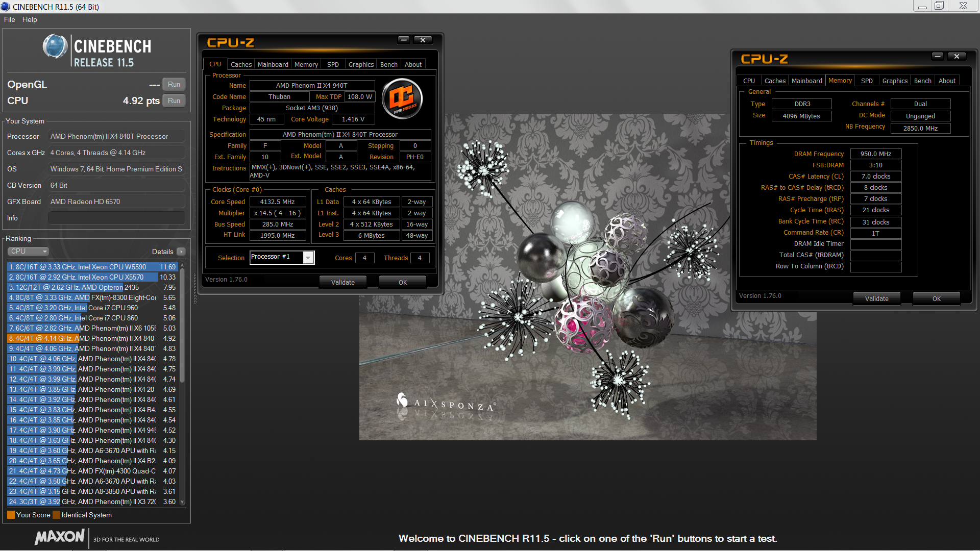Screen dimensions: 980x551
Task: Click the ranking scrollbar down arrow
Action: (x=182, y=503)
